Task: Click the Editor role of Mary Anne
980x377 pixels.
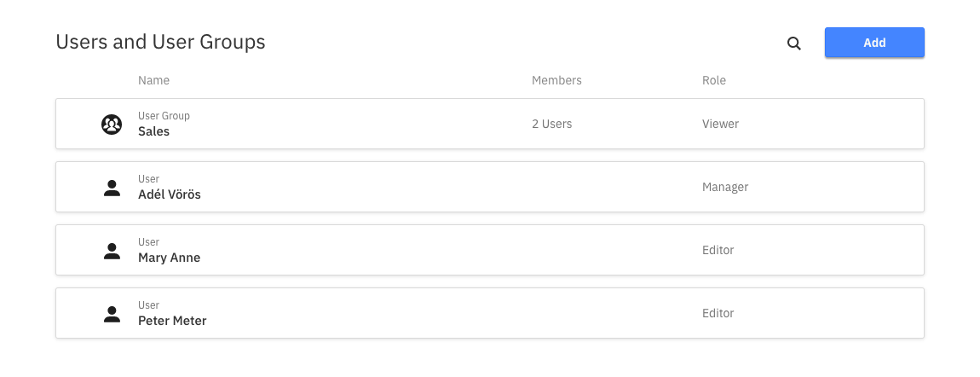Action: pos(718,250)
